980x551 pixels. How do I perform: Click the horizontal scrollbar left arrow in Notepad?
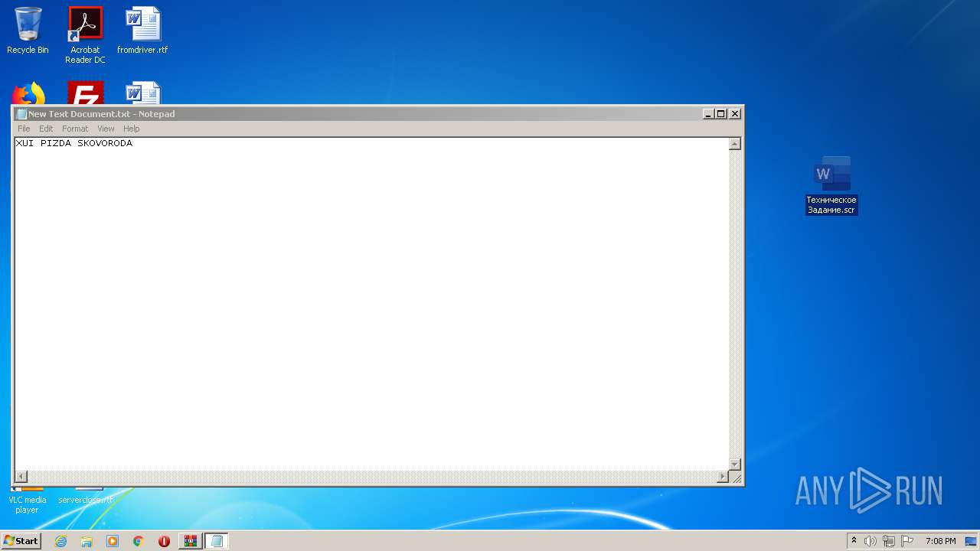click(x=21, y=477)
